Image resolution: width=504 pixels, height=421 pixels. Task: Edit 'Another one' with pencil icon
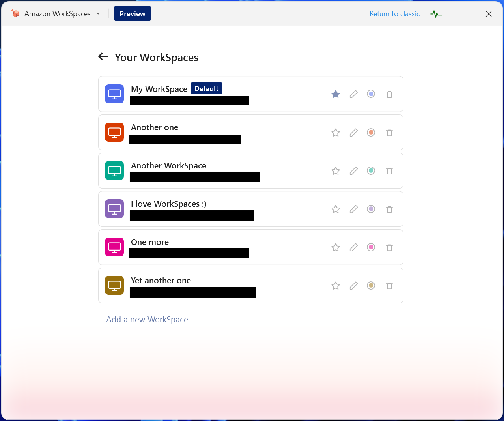click(354, 133)
